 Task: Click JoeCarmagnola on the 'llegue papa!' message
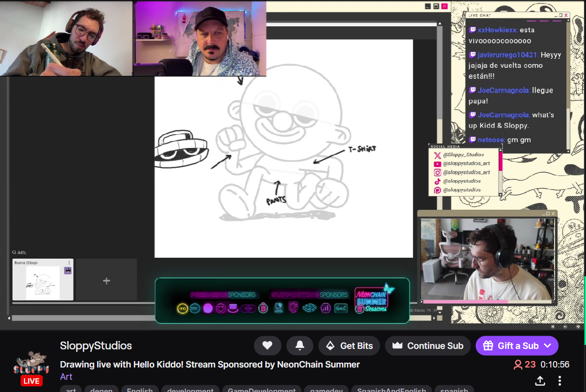(x=503, y=90)
